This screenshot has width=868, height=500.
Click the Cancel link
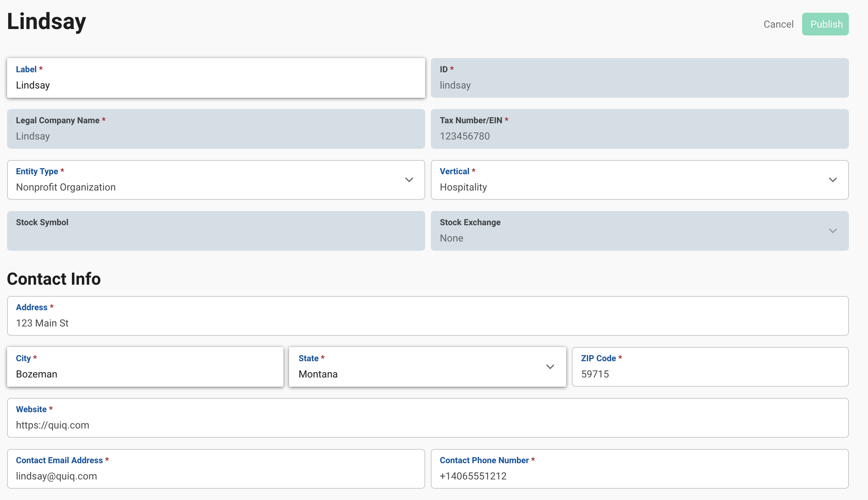click(x=778, y=24)
